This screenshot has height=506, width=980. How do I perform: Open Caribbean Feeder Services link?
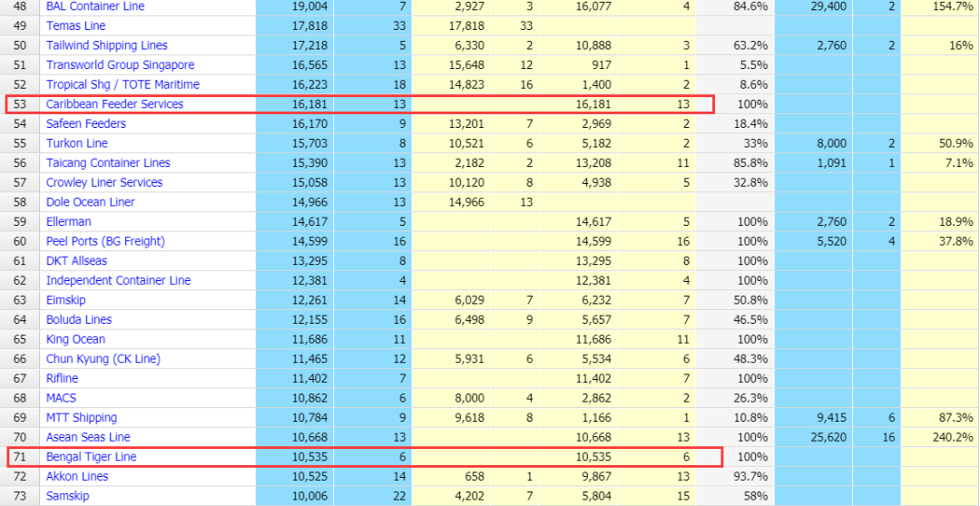click(115, 104)
